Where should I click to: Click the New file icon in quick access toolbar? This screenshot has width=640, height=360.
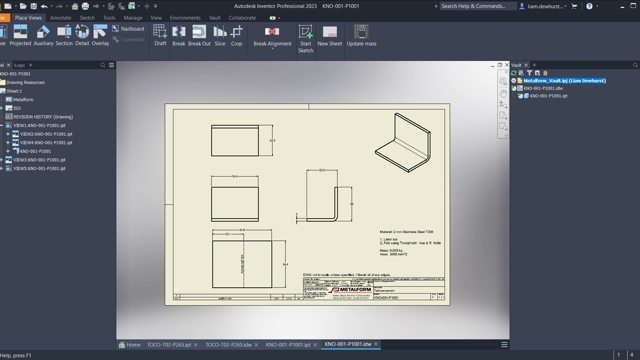point(8,6)
